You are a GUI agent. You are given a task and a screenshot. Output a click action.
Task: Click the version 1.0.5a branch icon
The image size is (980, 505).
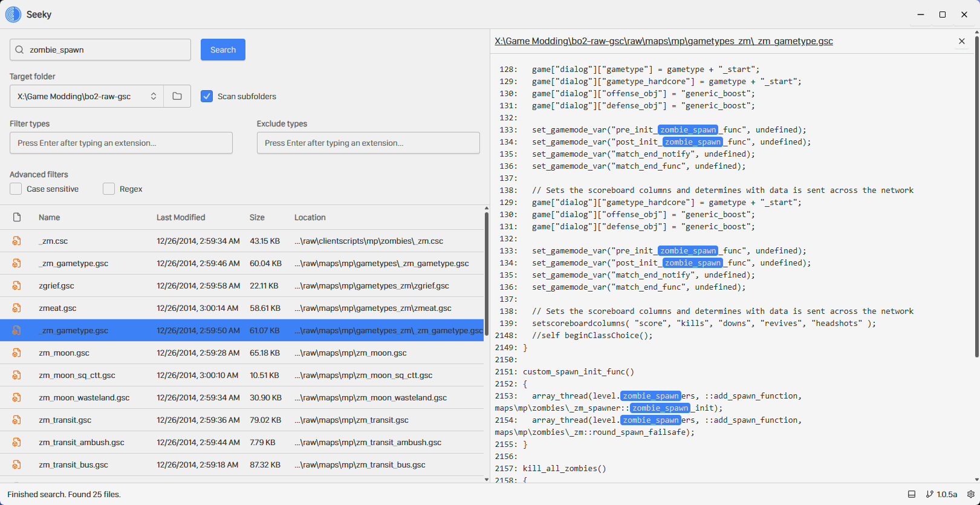(930, 494)
